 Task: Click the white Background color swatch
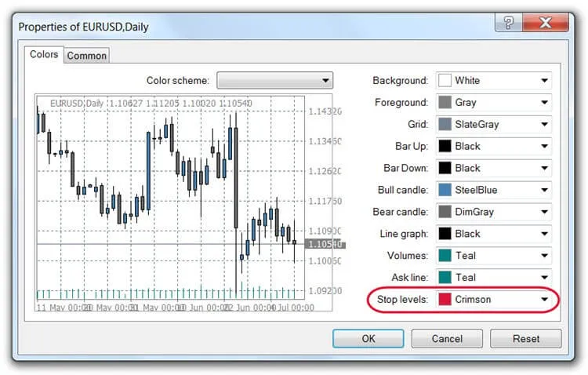[x=445, y=80]
